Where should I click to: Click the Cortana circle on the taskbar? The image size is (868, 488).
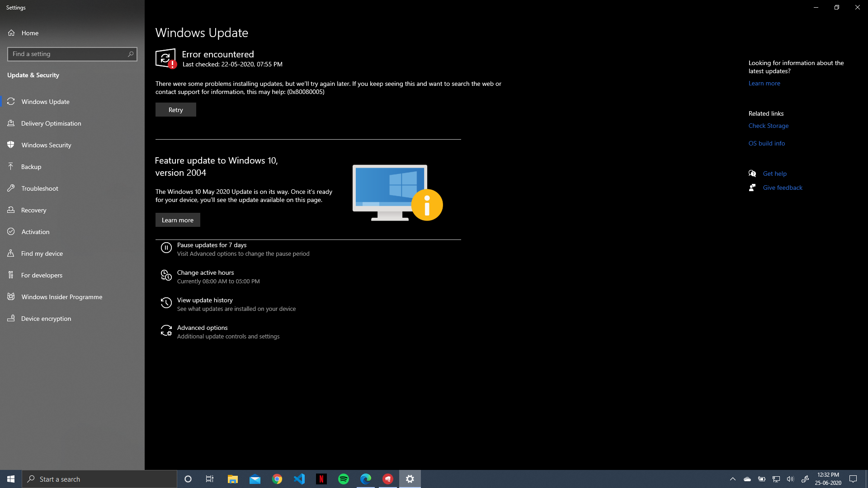point(188,479)
